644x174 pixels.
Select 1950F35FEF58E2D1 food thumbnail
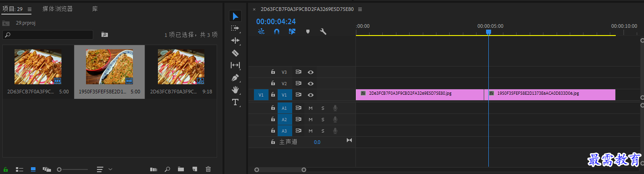click(109, 67)
